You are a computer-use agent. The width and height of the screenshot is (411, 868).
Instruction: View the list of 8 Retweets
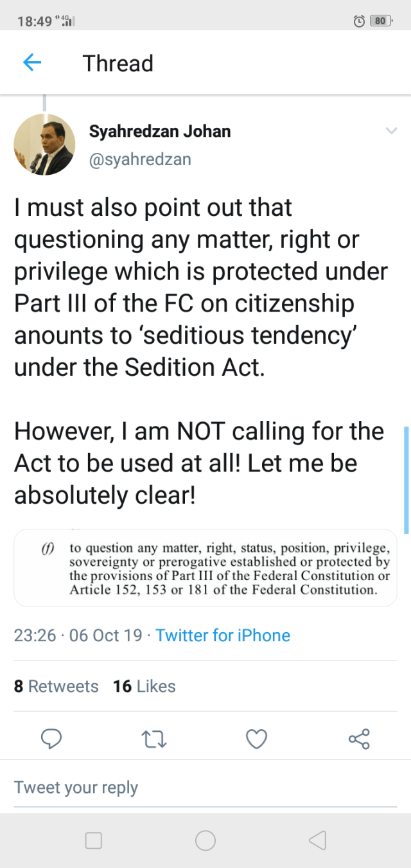pyautogui.click(x=57, y=686)
